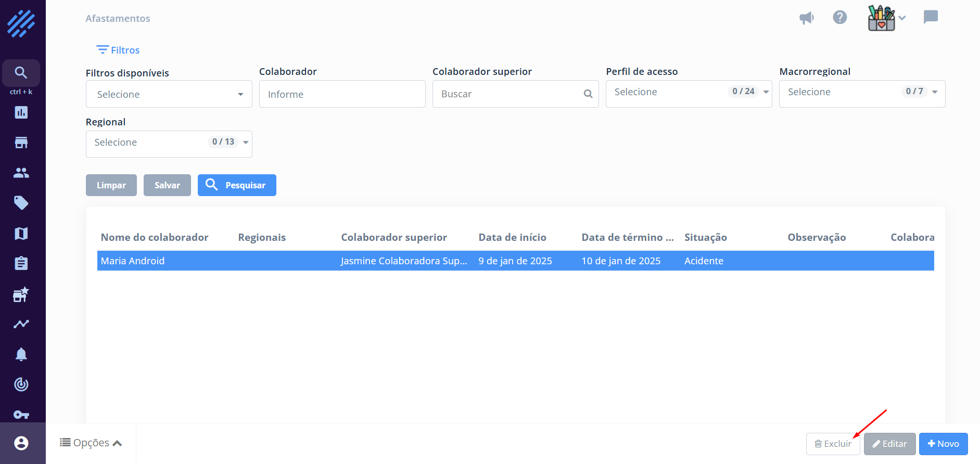The height and width of the screenshot is (464, 980).
Task: Click the Excluir button
Action: click(833, 444)
